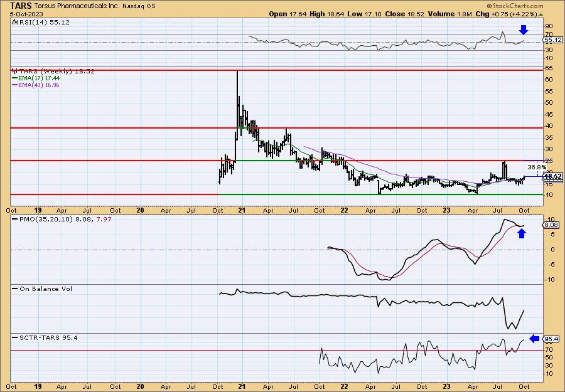Click the small icon before RSI(14) label
The width and height of the screenshot is (565, 392).
(x=14, y=22)
